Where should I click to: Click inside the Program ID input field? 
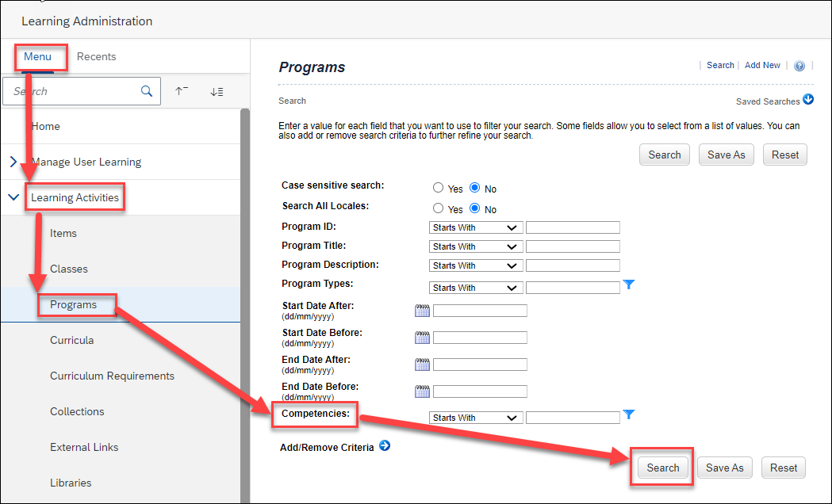tap(573, 227)
